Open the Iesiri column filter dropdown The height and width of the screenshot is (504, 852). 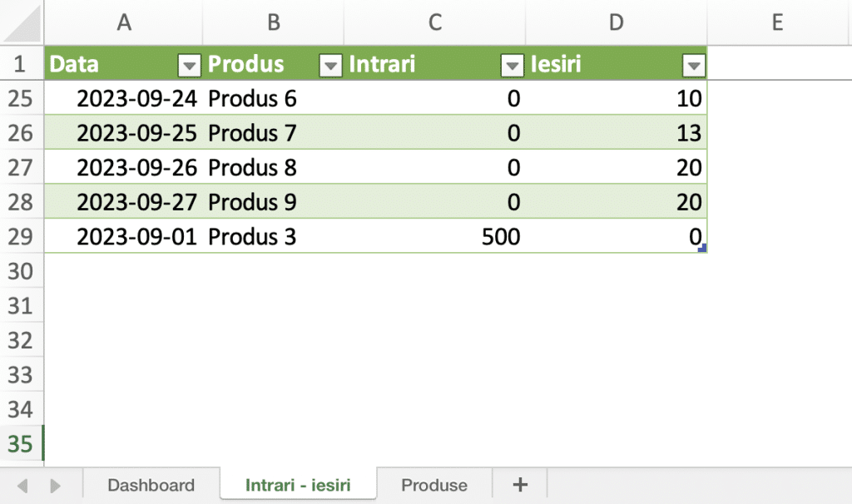click(x=693, y=66)
